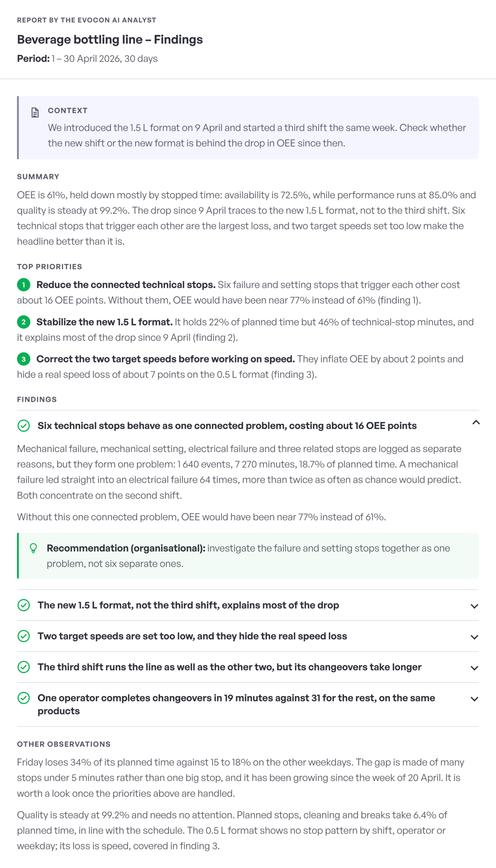496x868 pixels.
Task: Click the Reduce the connected technical stops priority
Action: [126, 285]
